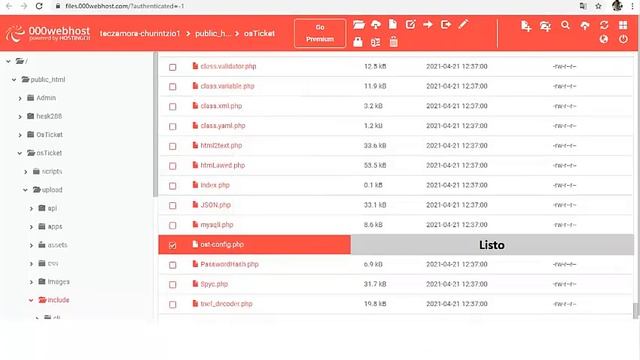Screen dimensions: 640x360
Task: Collapse the root folder chevron
Action: (x=8, y=61)
